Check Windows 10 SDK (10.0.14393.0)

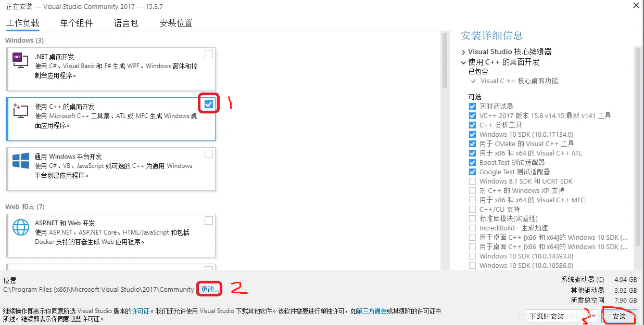(x=472, y=256)
